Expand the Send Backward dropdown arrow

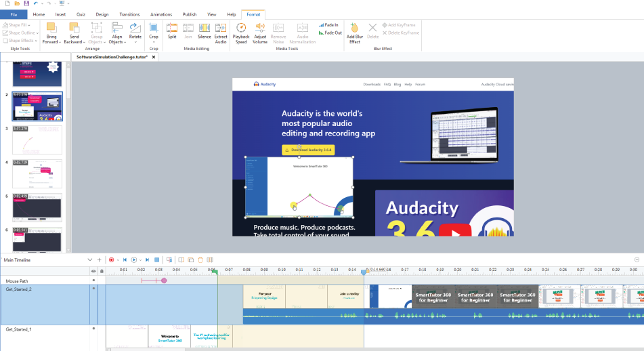[x=84, y=42]
